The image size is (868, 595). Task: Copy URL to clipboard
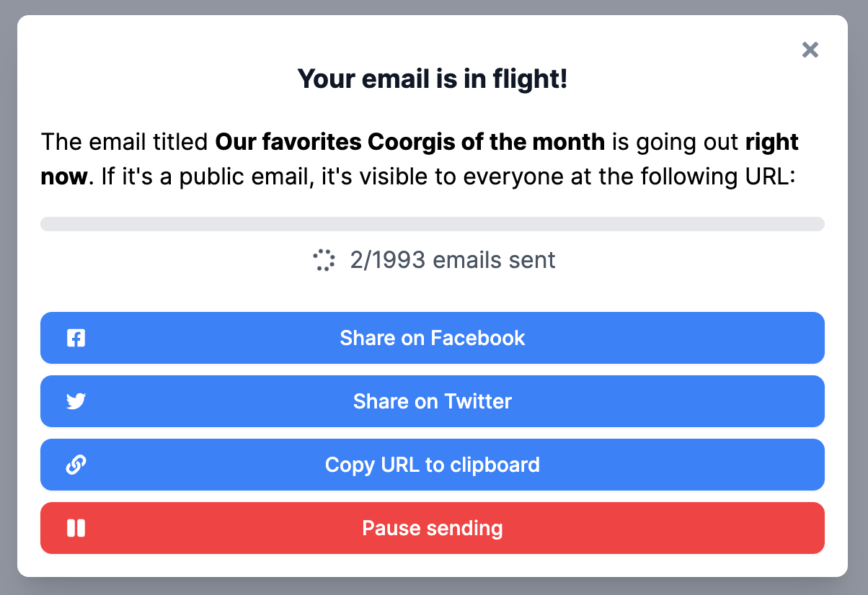433,465
